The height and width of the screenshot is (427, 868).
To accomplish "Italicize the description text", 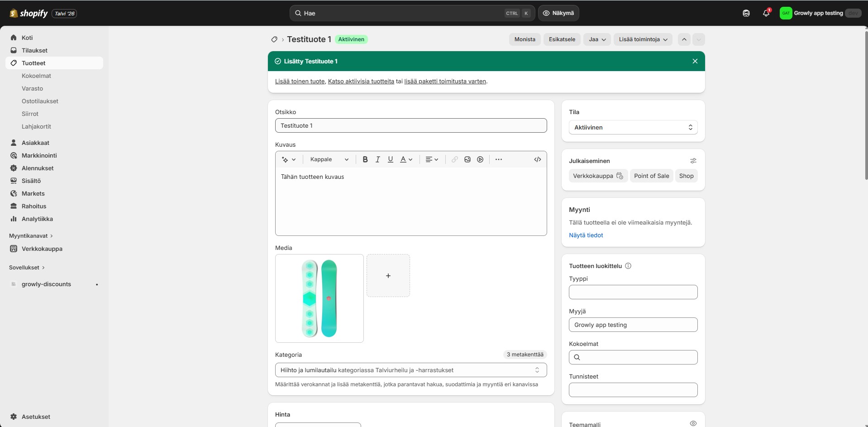I will click(377, 159).
